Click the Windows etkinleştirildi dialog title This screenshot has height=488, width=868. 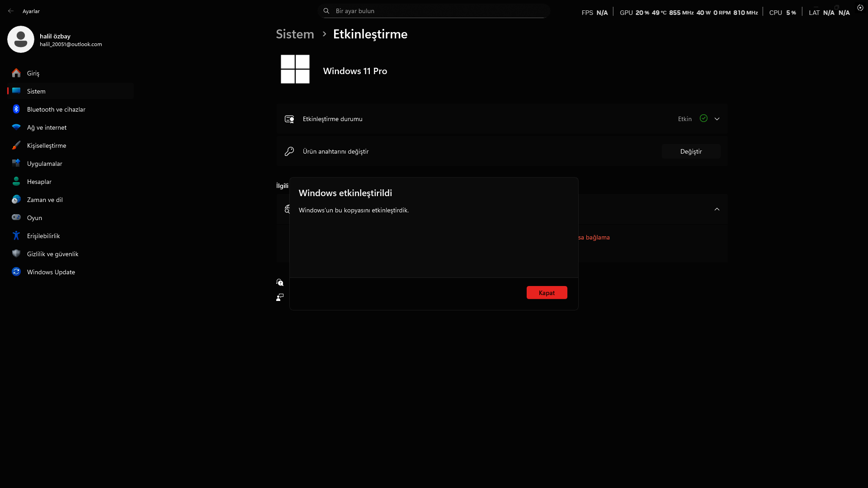(345, 193)
